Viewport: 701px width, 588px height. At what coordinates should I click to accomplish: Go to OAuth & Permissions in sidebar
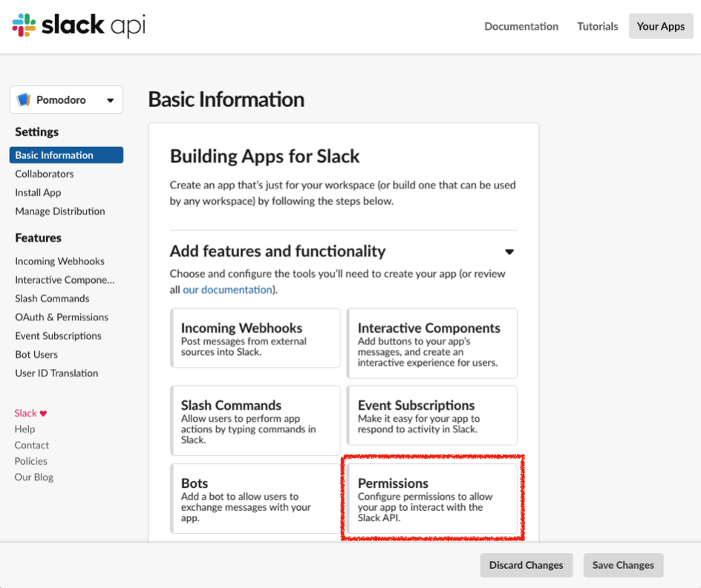click(x=62, y=317)
